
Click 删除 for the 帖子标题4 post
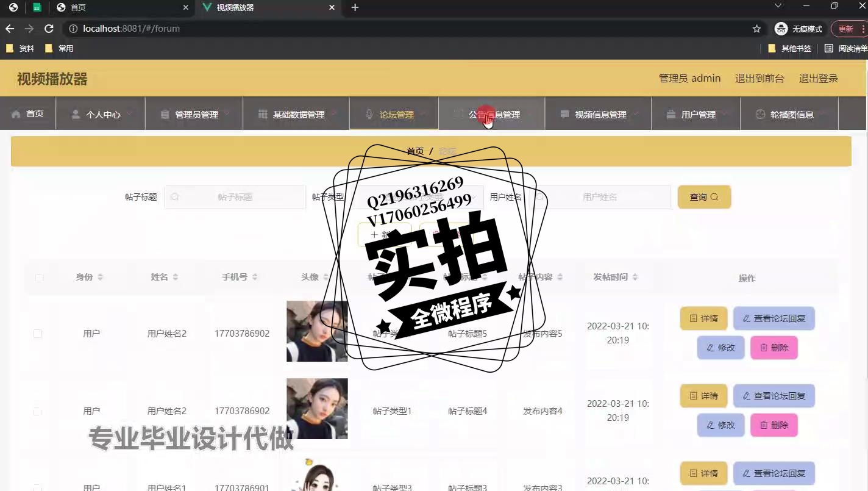[x=774, y=425]
